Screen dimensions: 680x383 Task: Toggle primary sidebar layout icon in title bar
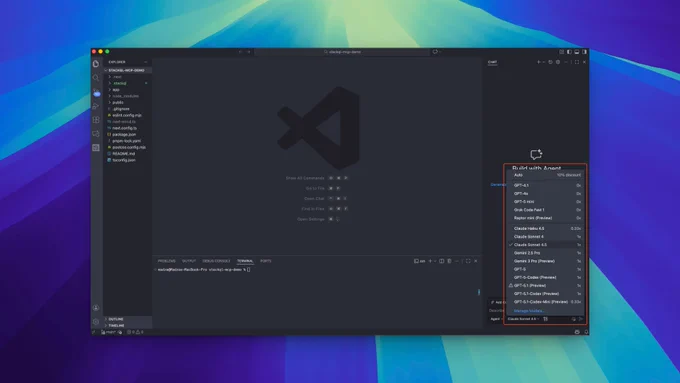pos(569,52)
